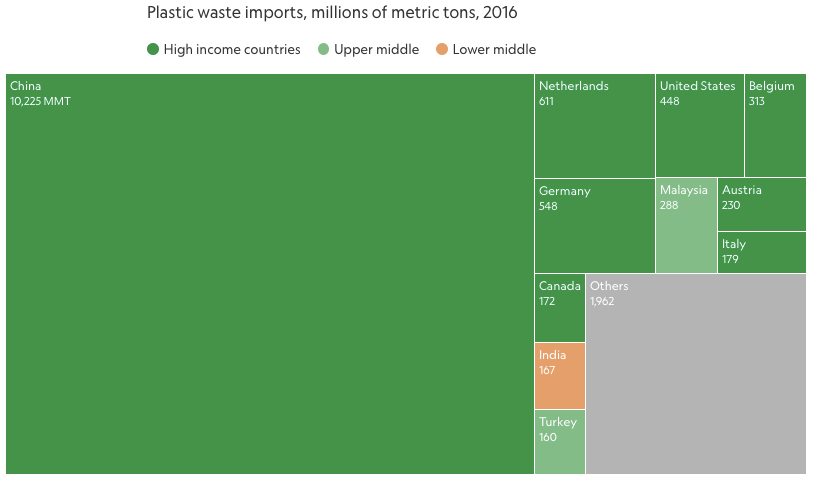Select the Austria 230 block
Image resolution: width=813 pixels, height=481 pixels.
coord(762,204)
